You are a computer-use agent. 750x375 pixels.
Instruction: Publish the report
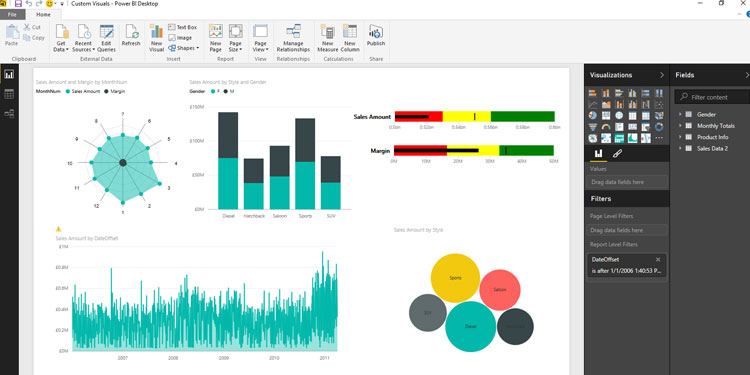coord(376,35)
